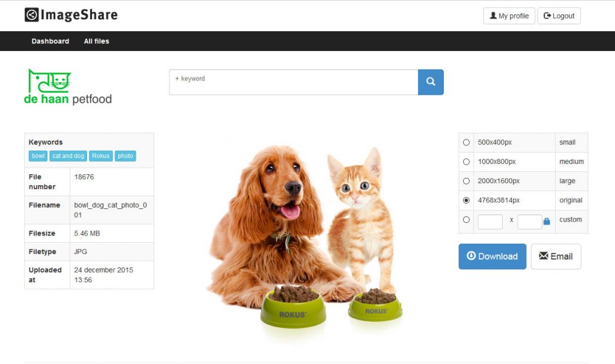Click the 'cat and dog' keyword tag
The height and width of the screenshot is (364, 615).
[68, 156]
